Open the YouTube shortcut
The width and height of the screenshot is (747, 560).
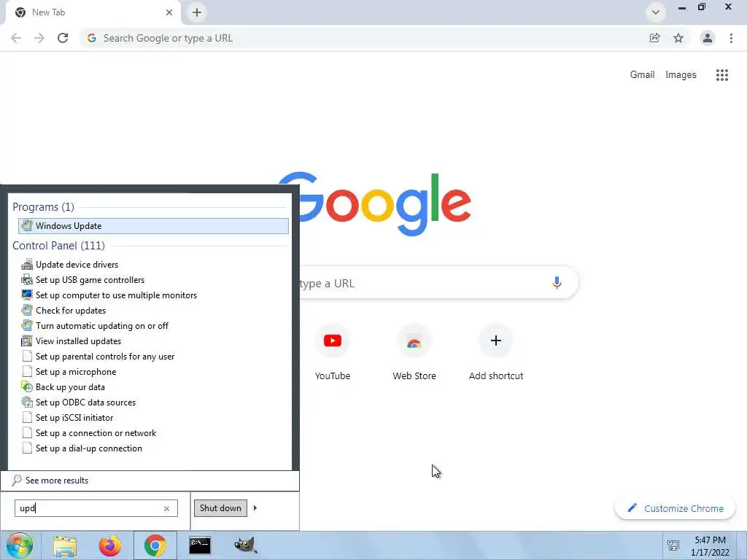[333, 352]
